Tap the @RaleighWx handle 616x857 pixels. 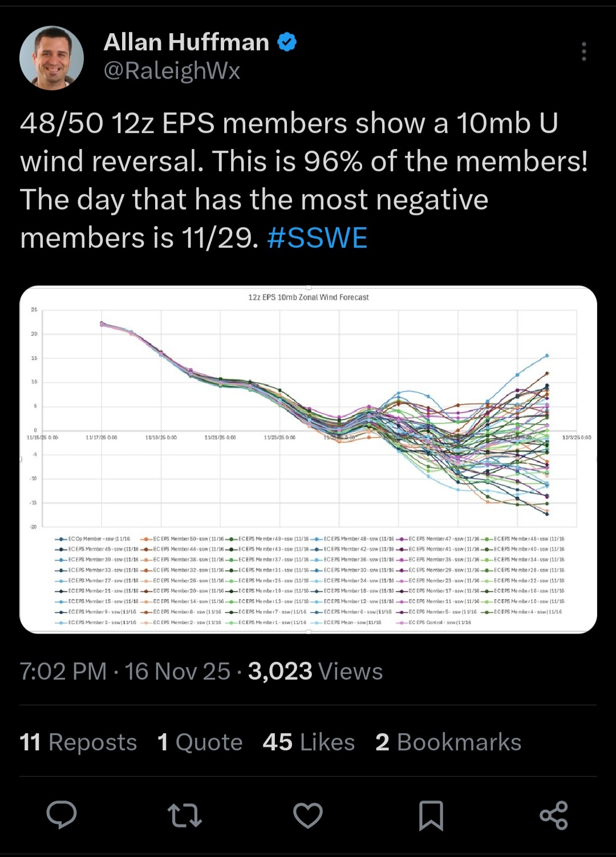(x=172, y=71)
